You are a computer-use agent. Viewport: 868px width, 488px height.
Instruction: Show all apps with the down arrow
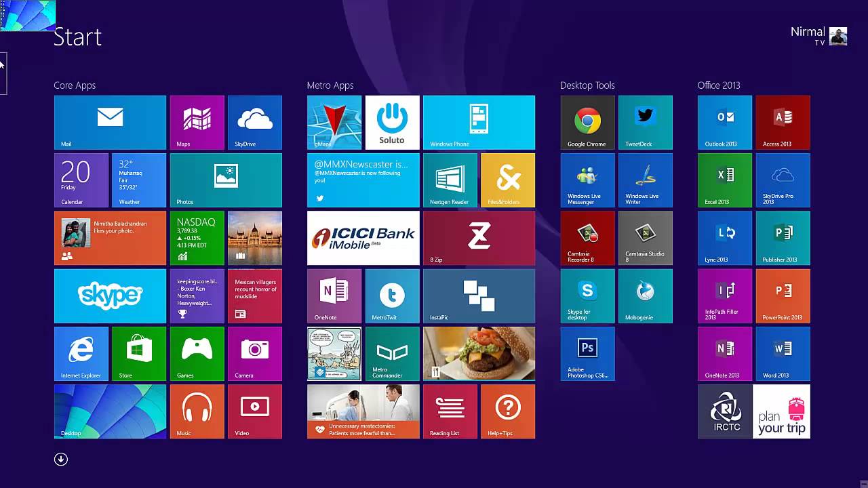tap(61, 460)
